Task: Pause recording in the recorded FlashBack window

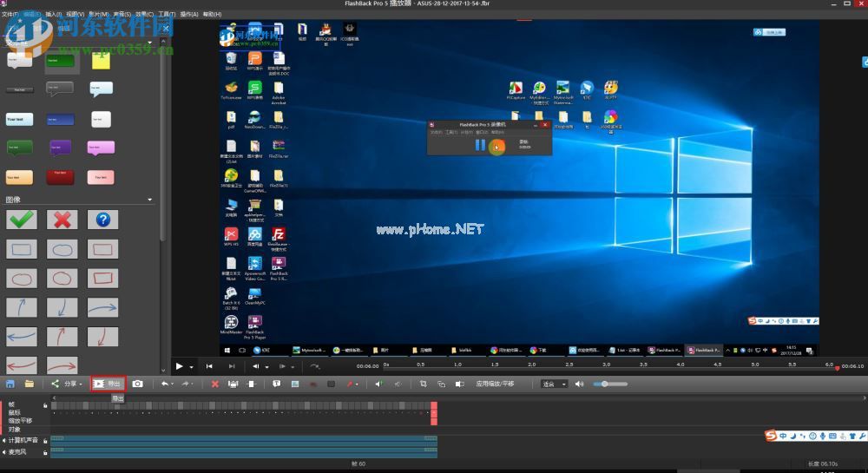Action: [x=480, y=146]
